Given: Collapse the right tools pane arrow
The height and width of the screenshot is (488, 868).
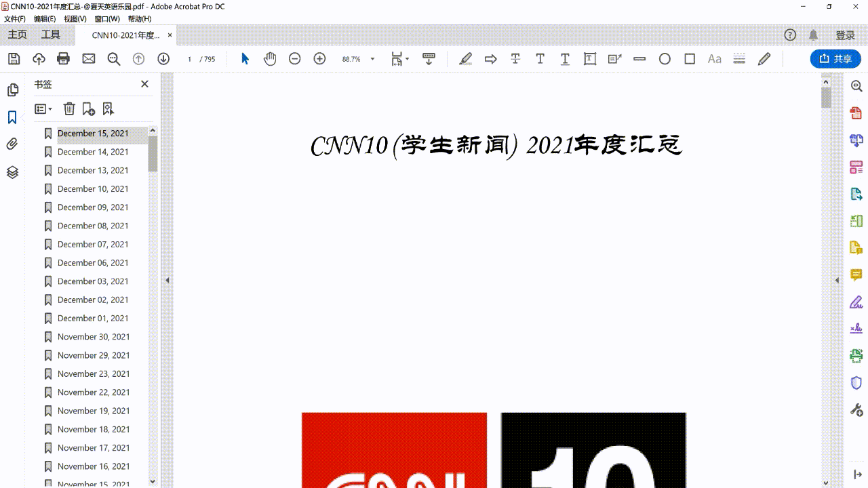Looking at the screenshot, I should pyautogui.click(x=837, y=280).
